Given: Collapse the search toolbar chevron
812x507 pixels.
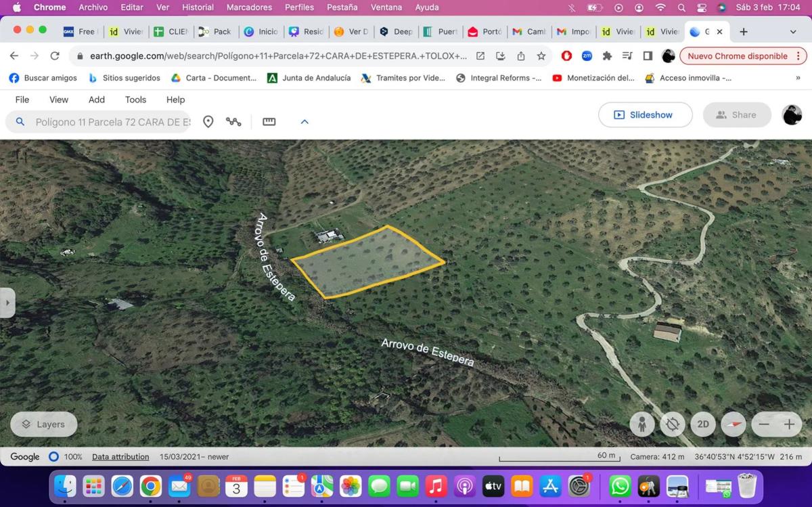Looking at the screenshot, I should (x=304, y=122).
